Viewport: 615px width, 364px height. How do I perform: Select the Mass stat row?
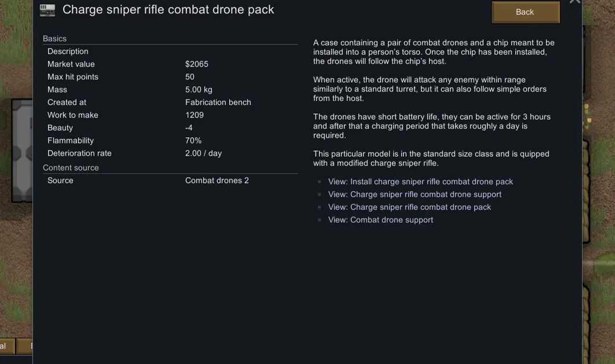click(x=170, y=90)
